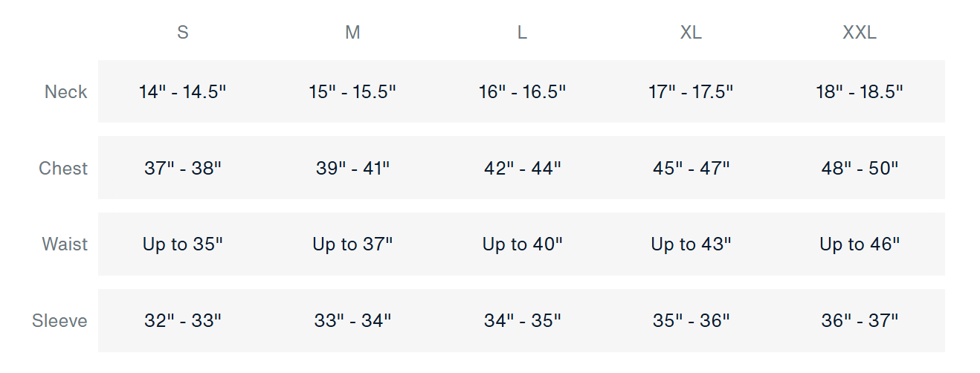Click the 39" - 41" chest value

(352, 169)
